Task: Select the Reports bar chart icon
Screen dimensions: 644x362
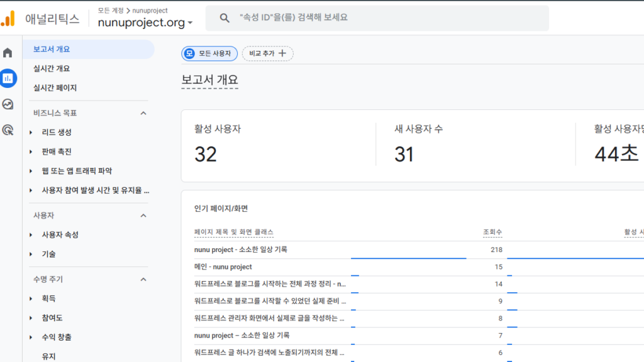Action: tap(8, 79)
